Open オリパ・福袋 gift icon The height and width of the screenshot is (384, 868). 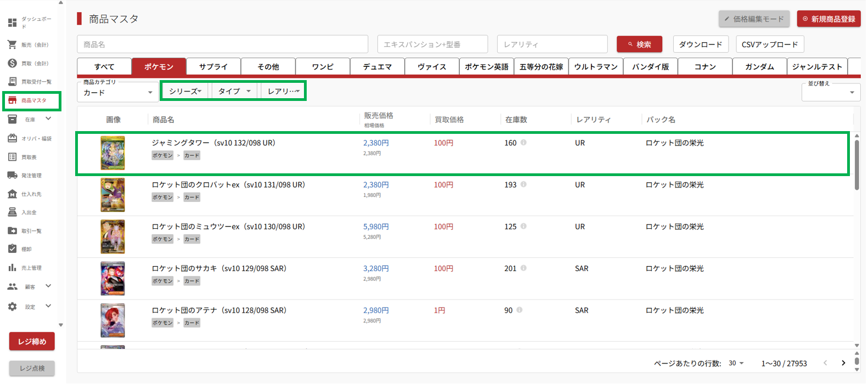click(x=12, y=138)
